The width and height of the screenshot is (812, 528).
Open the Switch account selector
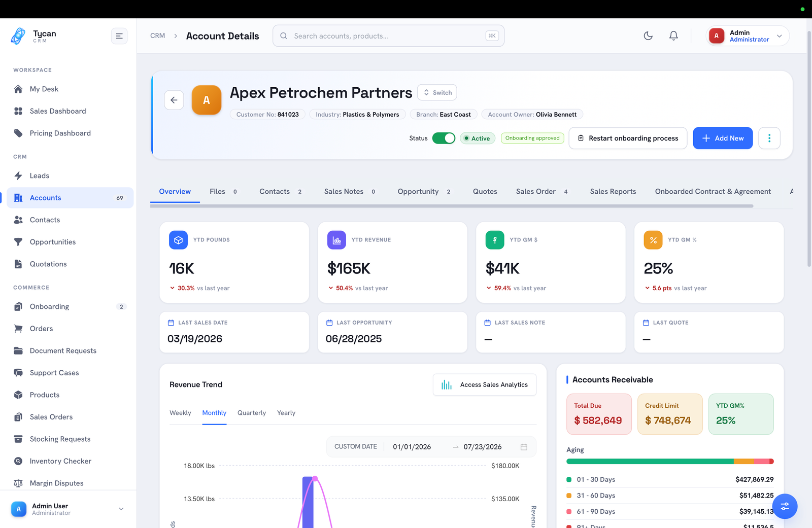(x=437, y=92)
